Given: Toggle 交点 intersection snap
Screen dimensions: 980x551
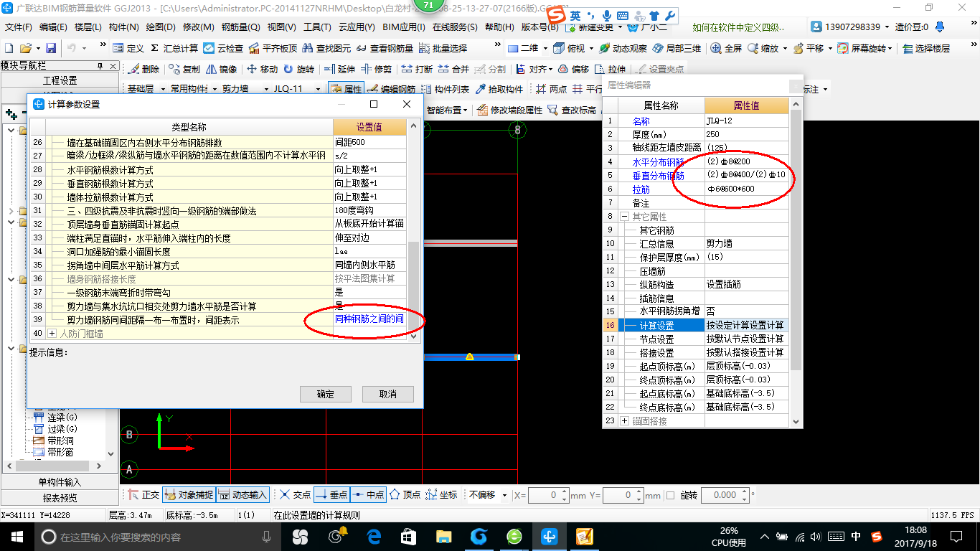Looking at the screenshot, I should [x=295, y=495].
